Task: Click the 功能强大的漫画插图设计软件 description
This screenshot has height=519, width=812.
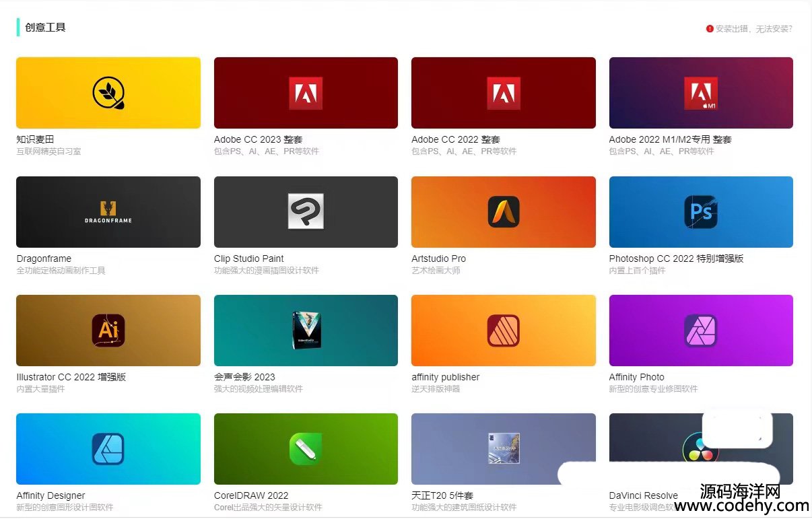Action: 267,271
